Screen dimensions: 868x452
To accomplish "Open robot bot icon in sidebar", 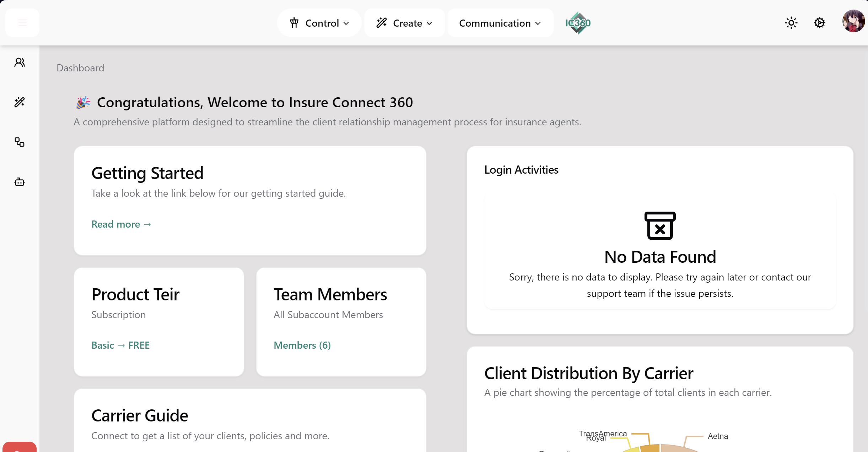I will [20, 182].
